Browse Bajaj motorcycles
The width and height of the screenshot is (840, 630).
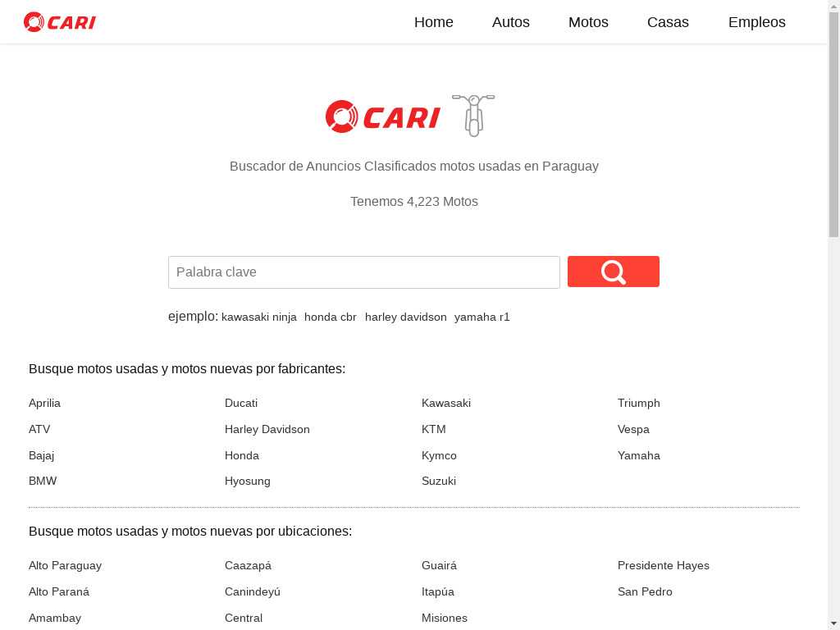pyautogui.click(x=41, y=455)
